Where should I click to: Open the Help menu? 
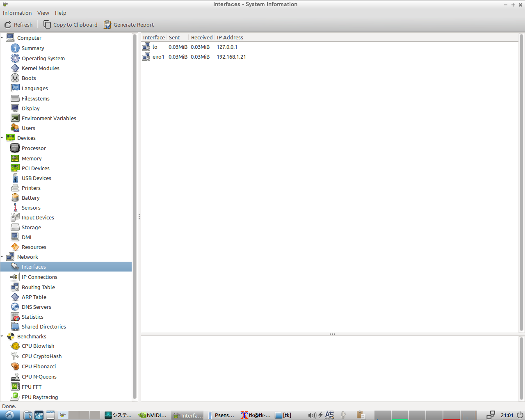tap(60, 13)
